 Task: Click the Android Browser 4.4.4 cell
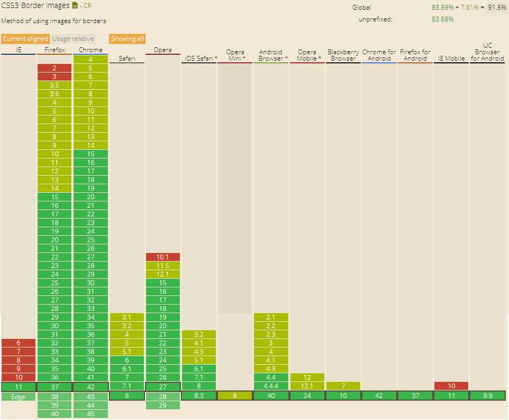coord(271,386)
